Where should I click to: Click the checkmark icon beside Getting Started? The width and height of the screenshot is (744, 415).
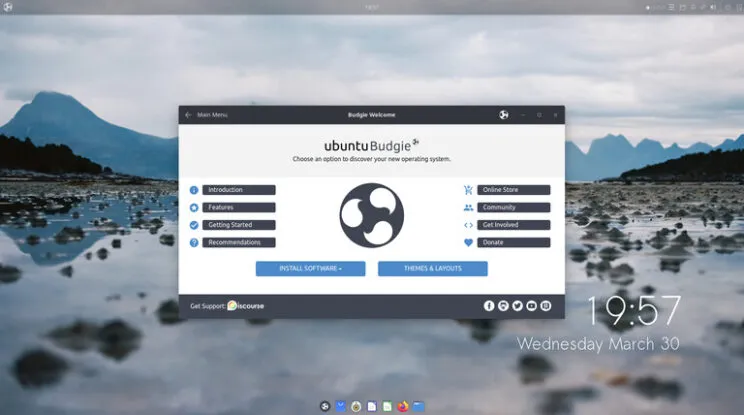[x=194, y=225]
